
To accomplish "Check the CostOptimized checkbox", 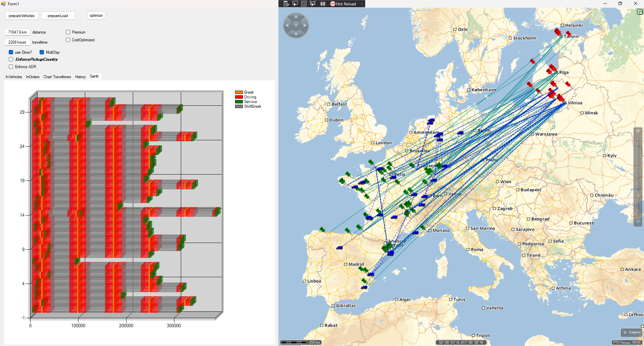I will (68, 40).
